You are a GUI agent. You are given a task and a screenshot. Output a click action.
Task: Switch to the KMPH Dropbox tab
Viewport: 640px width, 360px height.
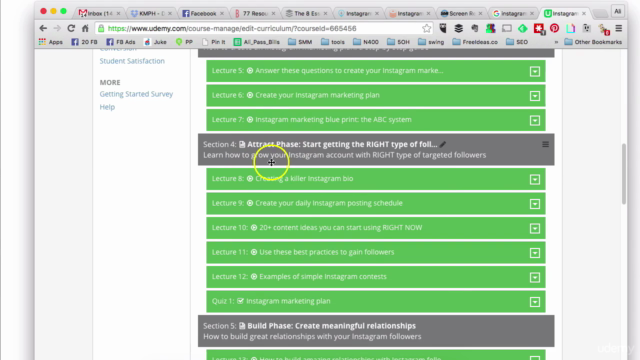[x=150, y=13]
